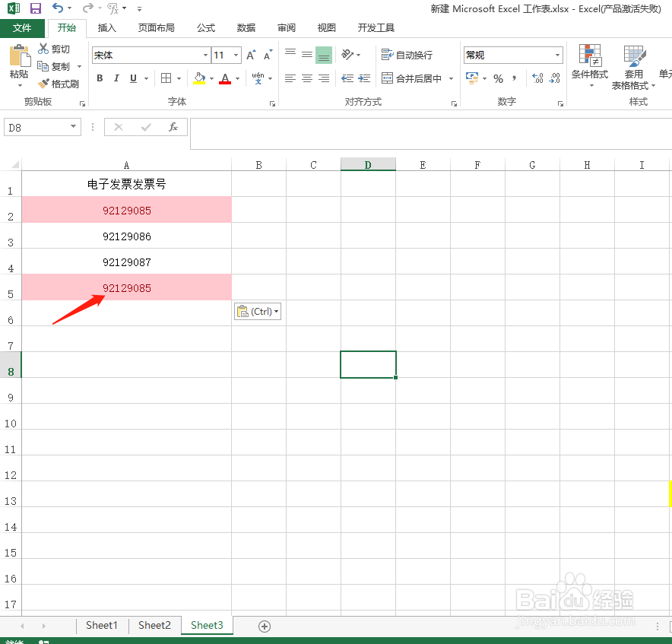This screenshot has height=644, width=672.
Task: Open 条件格式 conditional formatting menu
Action: coord(590,66)
